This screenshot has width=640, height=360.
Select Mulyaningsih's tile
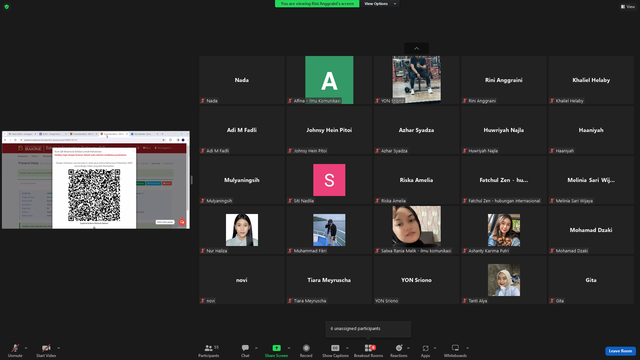pos(242,180)
